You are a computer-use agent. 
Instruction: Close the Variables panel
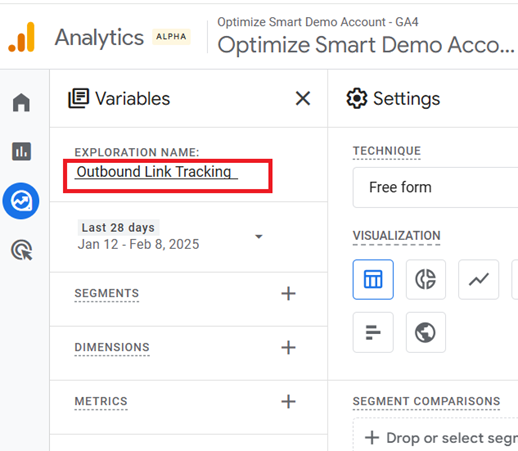(303, 99)
